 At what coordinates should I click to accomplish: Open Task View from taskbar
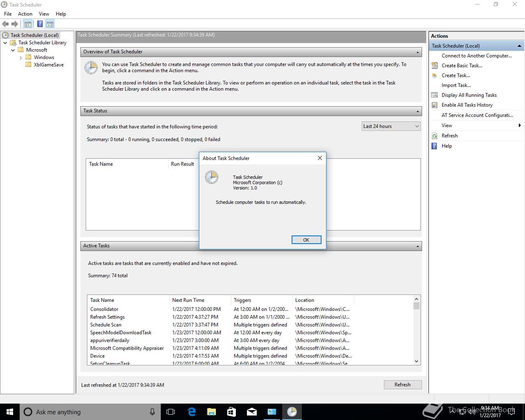click(171, 412)
